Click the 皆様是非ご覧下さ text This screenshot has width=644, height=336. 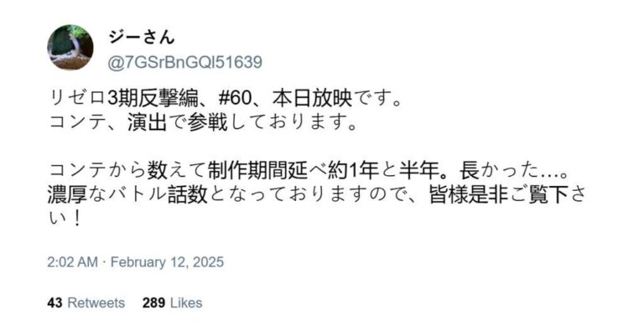pyautogui.click(x=507, y=195)
